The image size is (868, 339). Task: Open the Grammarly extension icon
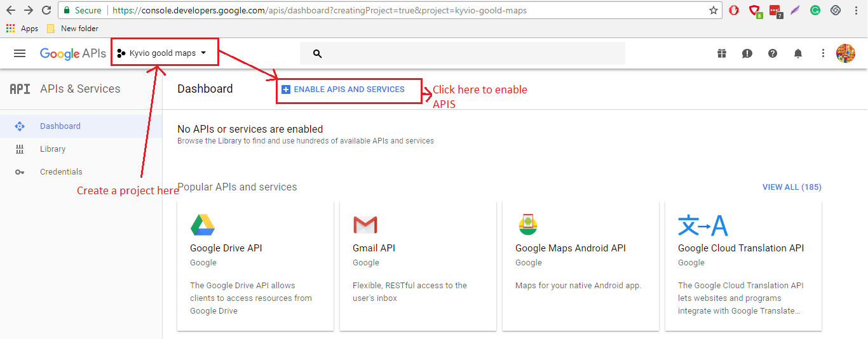click(x=815, y=10)
